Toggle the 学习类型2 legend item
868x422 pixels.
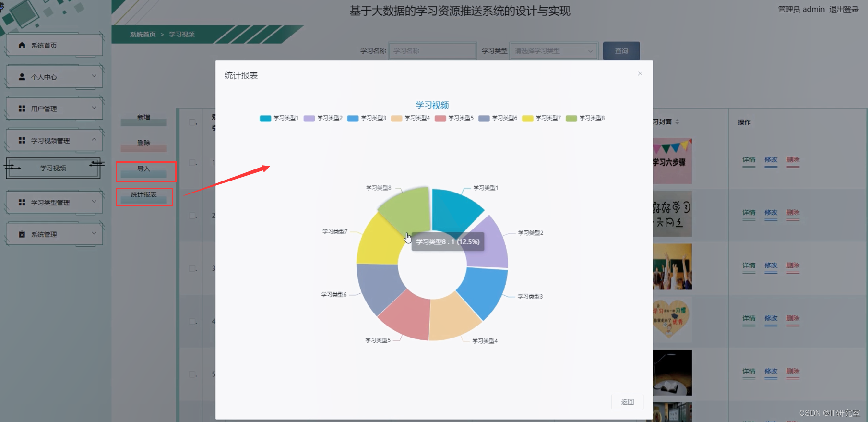(x=322, y=118)
